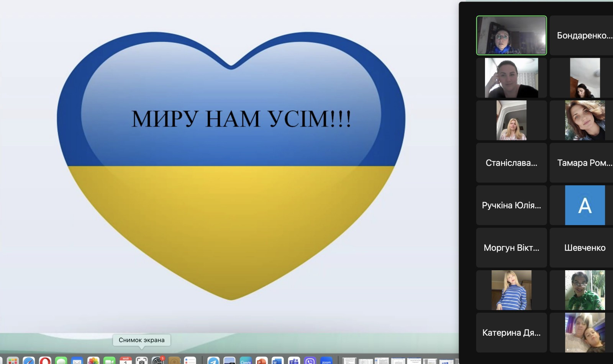Launch Telegram from the dock
Viewport: 613px width, 364px height.
pyautogui.click(x=213, y=361)
